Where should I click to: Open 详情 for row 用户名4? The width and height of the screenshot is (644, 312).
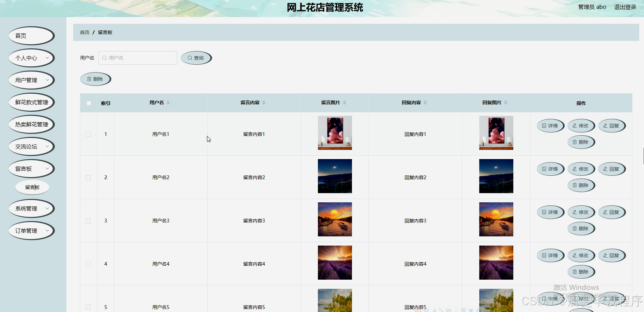click(550, 255)
